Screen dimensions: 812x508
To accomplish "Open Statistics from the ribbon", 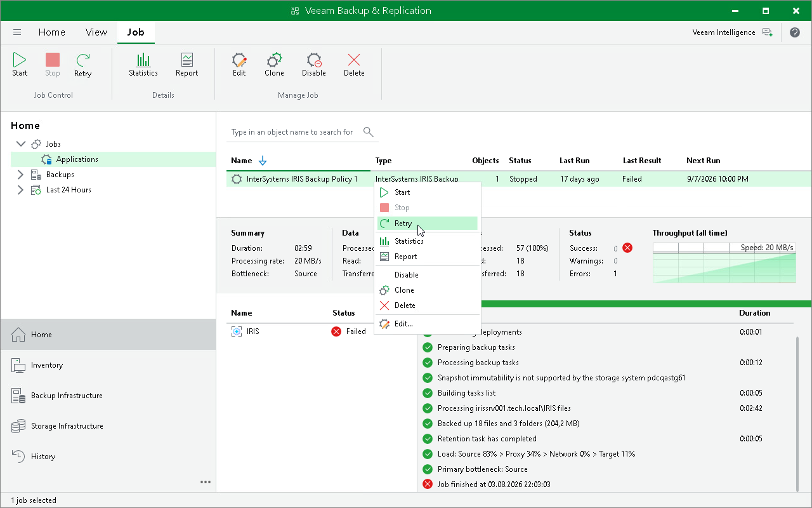I will click(x=143, y=65).
